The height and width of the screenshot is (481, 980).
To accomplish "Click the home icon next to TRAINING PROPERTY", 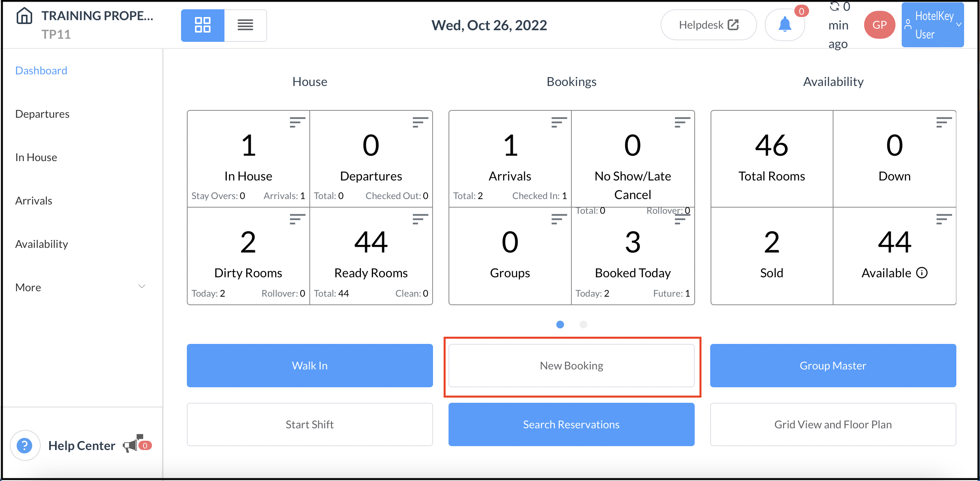I will coord(24,16).
